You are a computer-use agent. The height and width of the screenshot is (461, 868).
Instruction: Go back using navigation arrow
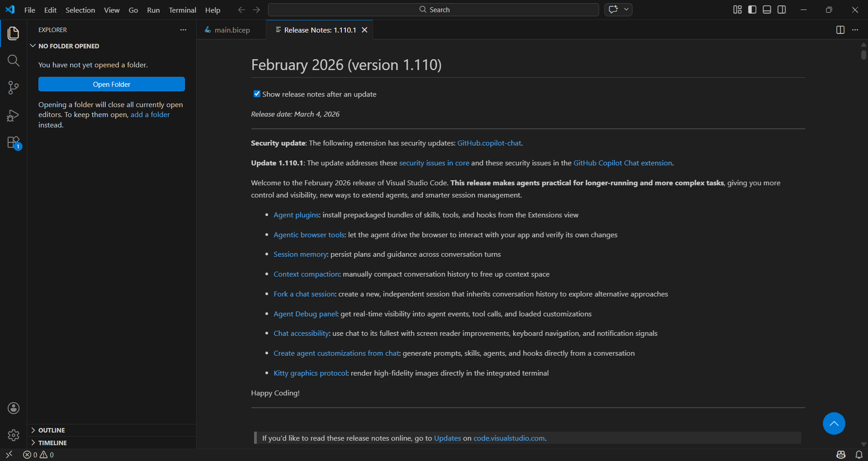click(x=241, y=9)
